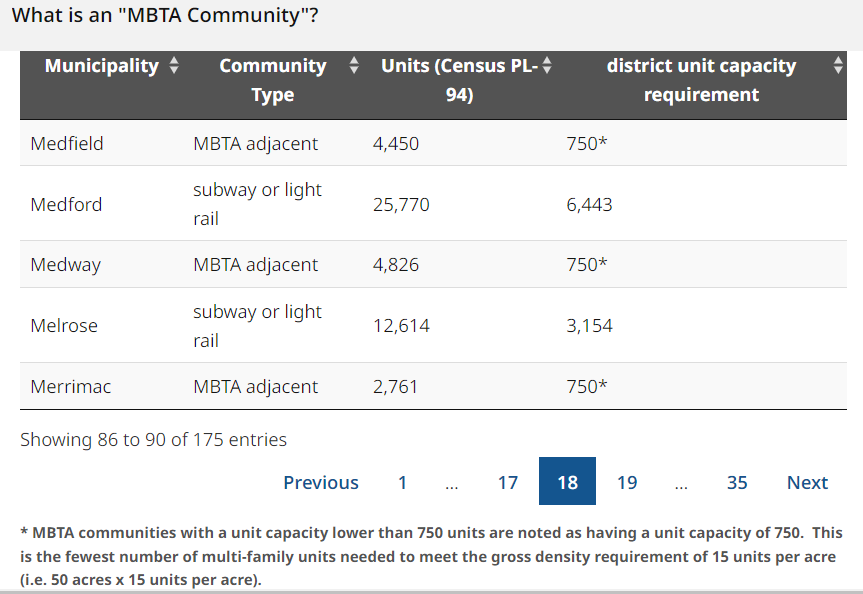Screen dimensions: 863x594
Task: Navigate to page 19
Action: [627, 482]
